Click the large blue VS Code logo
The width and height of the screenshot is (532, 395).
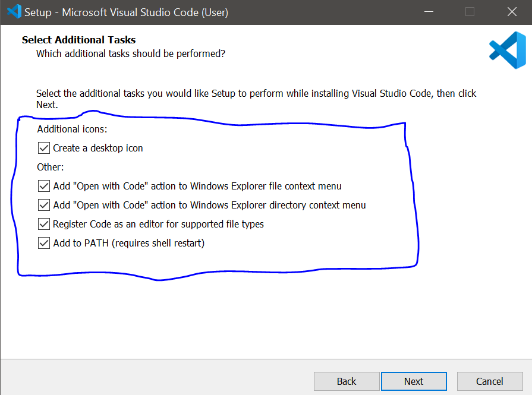(x=506, y=50)
